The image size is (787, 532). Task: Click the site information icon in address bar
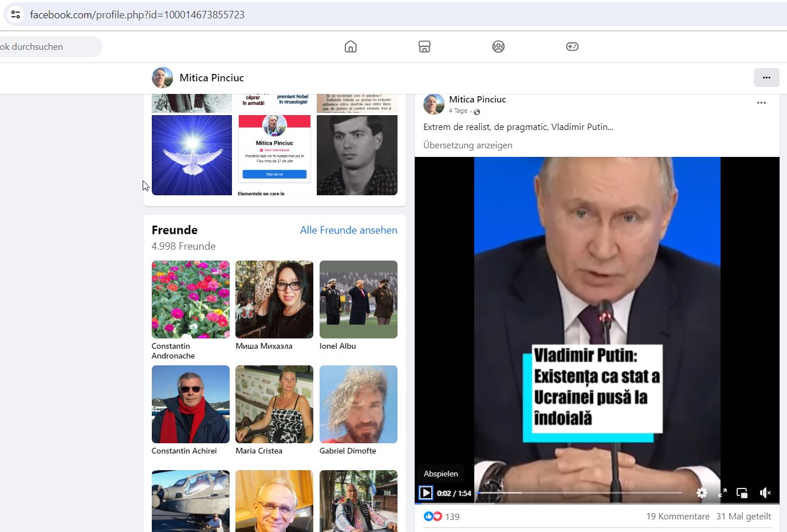15,14
